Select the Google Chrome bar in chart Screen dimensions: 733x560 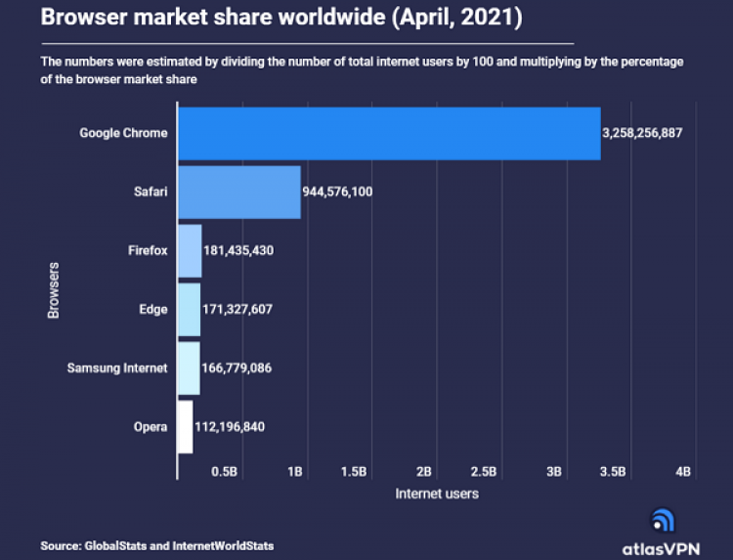coord(389,133)
